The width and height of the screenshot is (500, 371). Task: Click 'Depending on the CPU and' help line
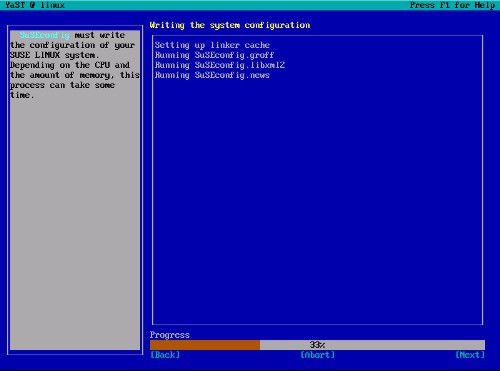[x=70, y=65]
